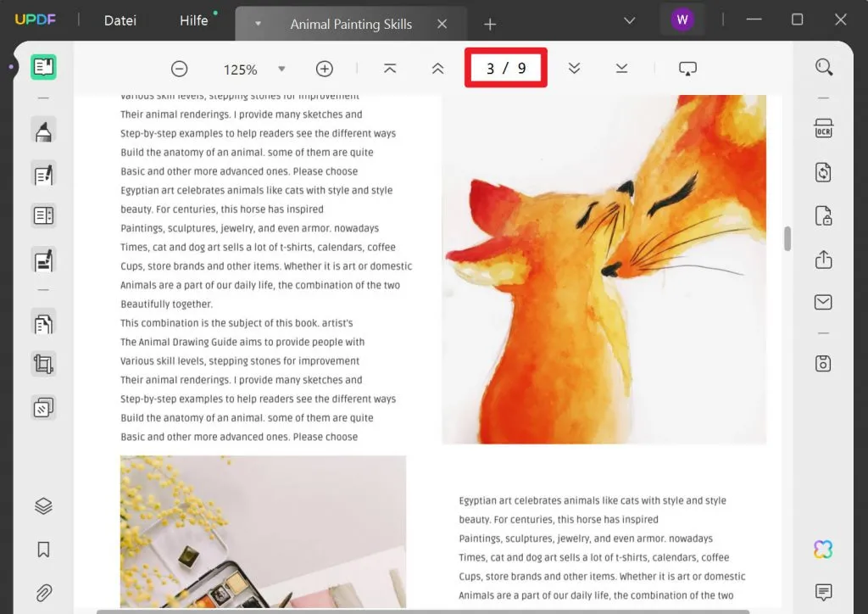
Task: Jump to the last page
Action: 621,68
